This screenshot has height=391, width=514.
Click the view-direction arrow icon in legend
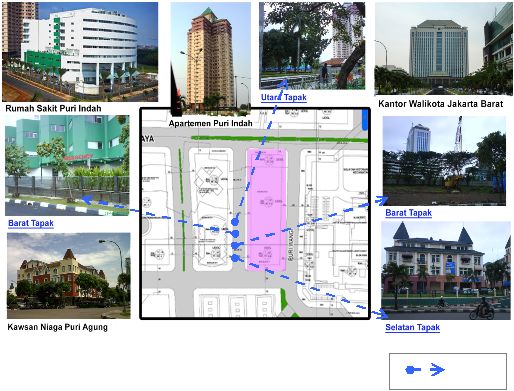pos(437,370)
